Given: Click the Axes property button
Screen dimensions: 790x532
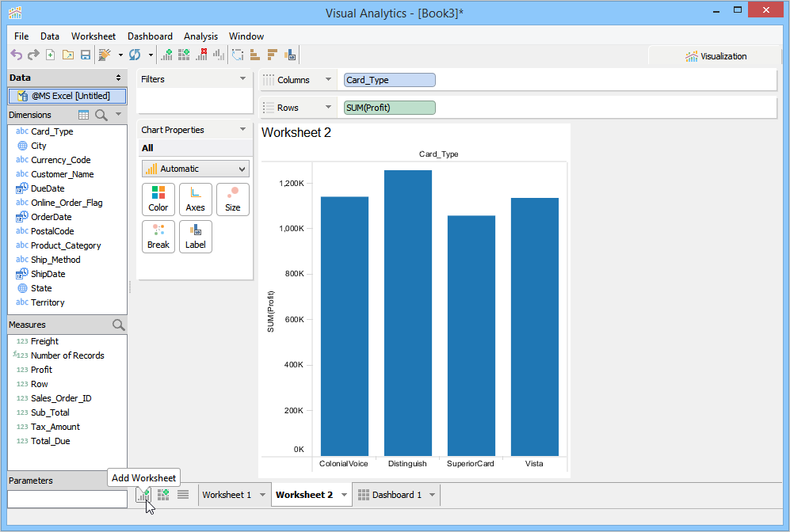Looking at the screenshot, I should [x=196, y=199].
